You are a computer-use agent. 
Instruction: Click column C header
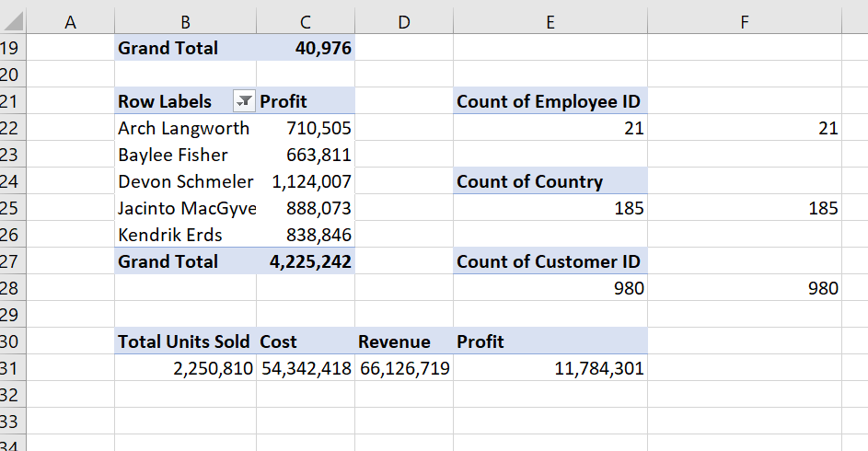point(305,22)
